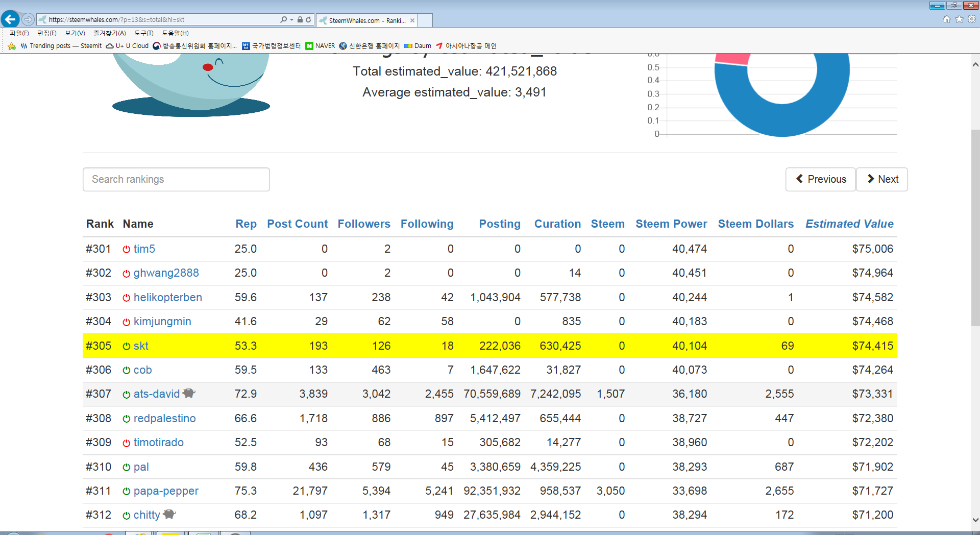Sort table by Steem Power column
Screen dimensions: 980x535
click(x=671, y=224)
